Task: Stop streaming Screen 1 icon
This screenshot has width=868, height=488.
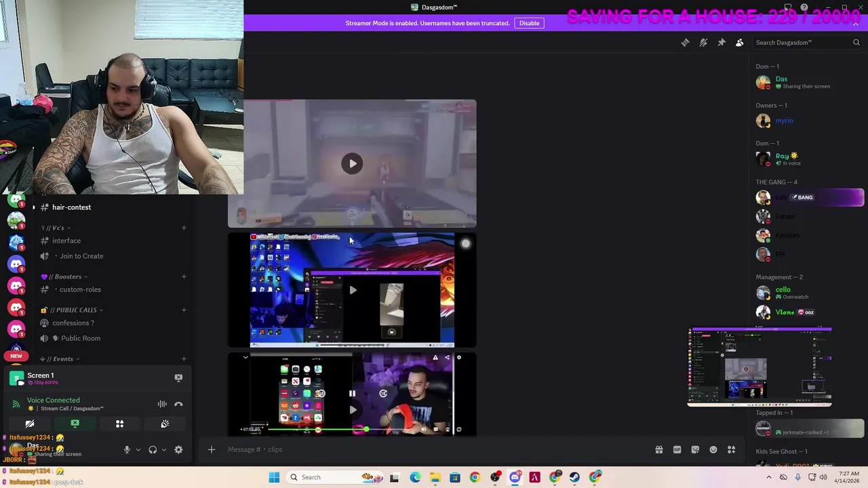Action: coord(178,378)
